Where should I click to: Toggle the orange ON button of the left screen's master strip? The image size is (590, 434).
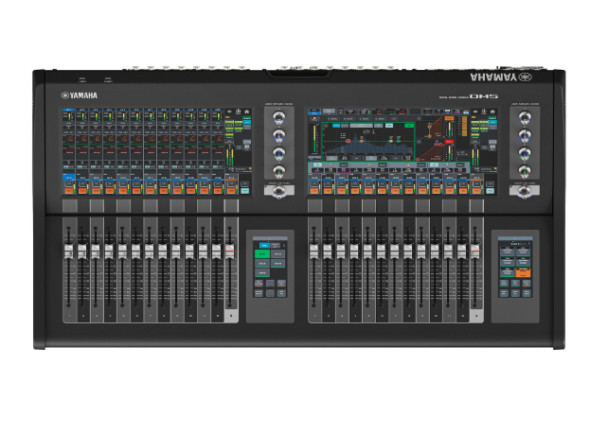click(x=231, y=191)
